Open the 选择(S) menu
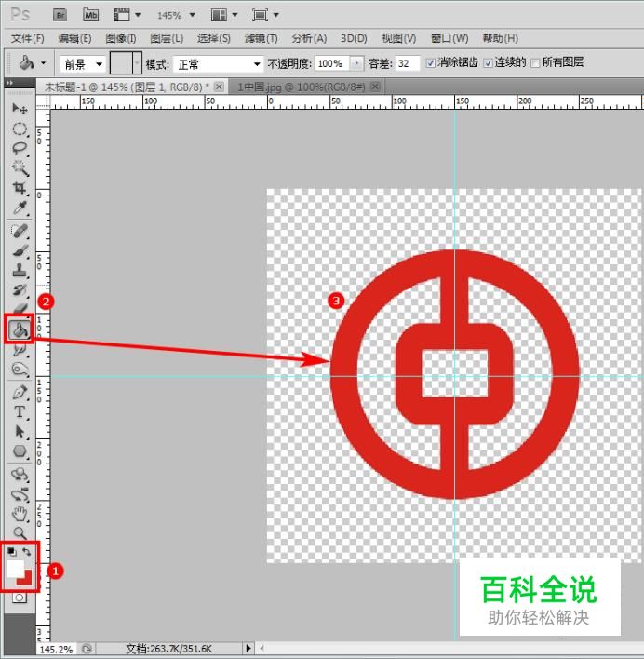 tap(214, 39)
